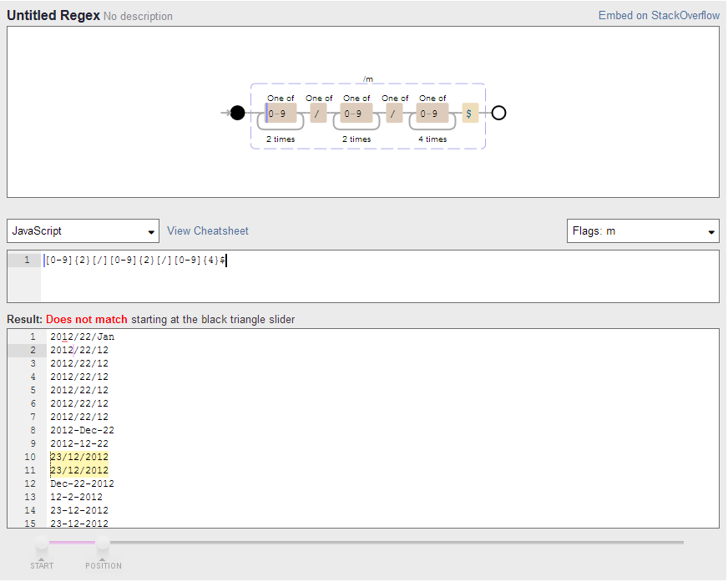Click the third 0-9 diagram box with 4 times
Screen dimensions: 728x587
point(432,114)
